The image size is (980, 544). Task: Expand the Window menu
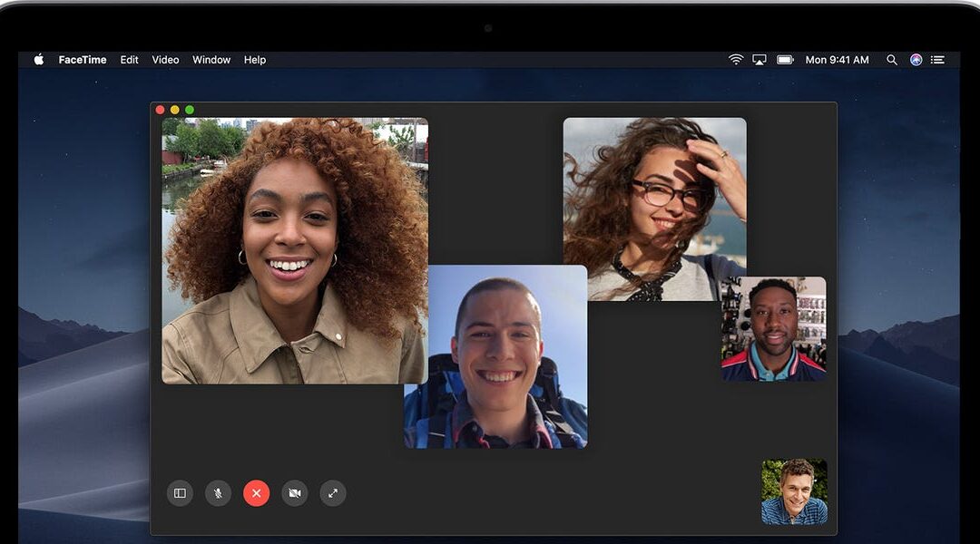click(x=211, y=60)
